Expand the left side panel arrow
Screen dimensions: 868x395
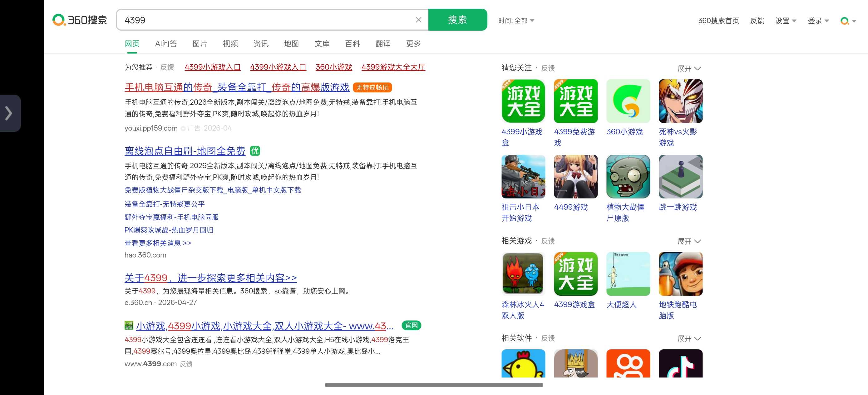click(x=9, y=113)
